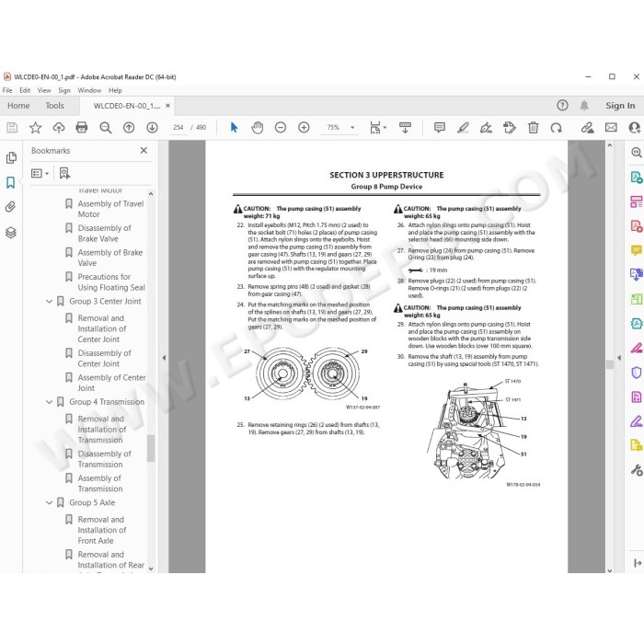Zoom out with the minus button
Screen dimensions: 644x644
click(x=281, y=128)
